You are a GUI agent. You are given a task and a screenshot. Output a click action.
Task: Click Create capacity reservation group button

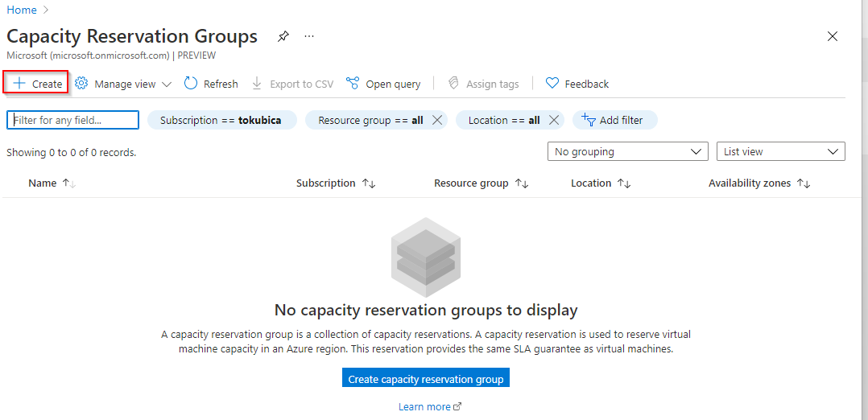pyautogui.click(x=426, y=379)
